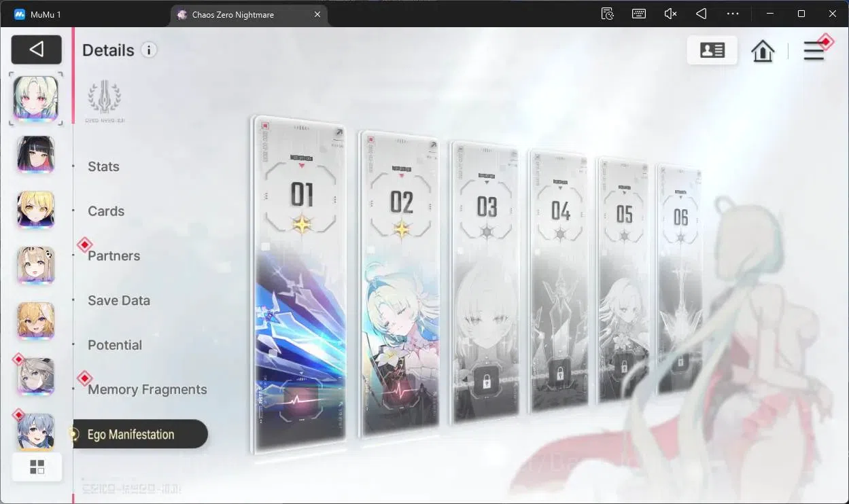The width and height of the screenshot is (849, 504).
Task: Open MuMu keyboard mapping icon
Action: [x=639, y=14]
